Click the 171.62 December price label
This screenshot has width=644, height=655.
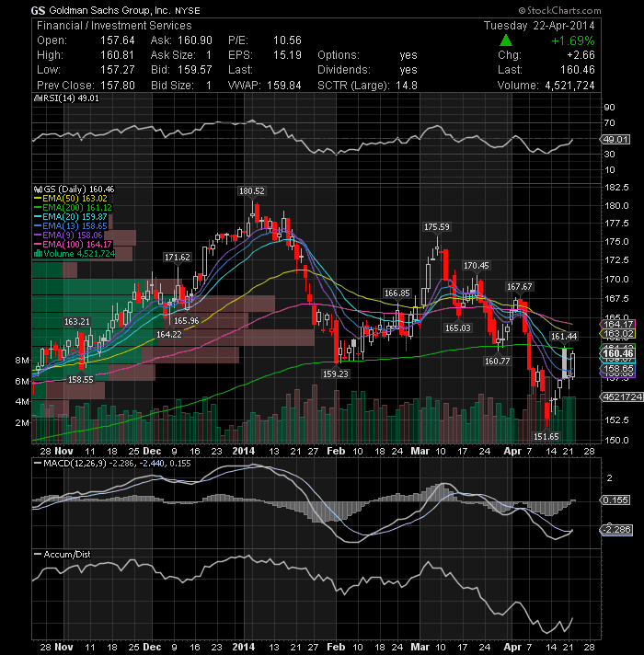point(177,258)
